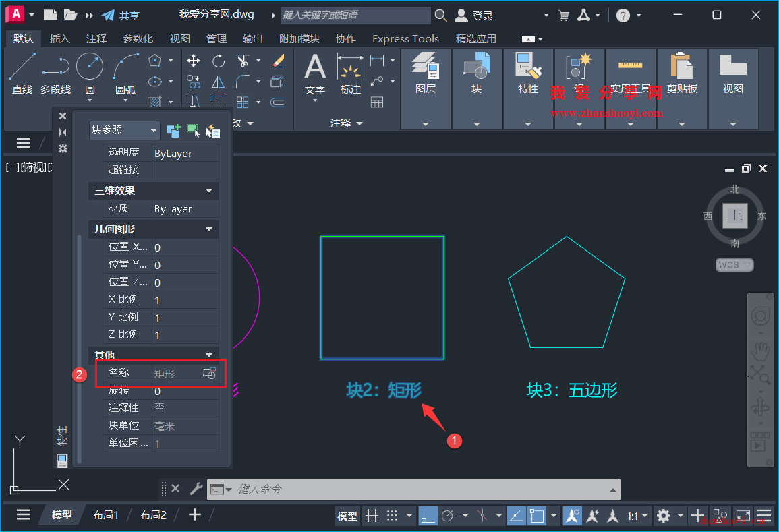Collapse the 其他 section
The width and height of the screenshot is (779, 532).
pos(209,355)
